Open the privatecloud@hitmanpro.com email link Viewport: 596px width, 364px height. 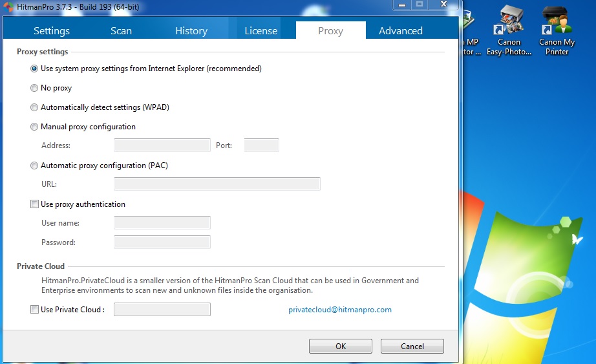340,310
